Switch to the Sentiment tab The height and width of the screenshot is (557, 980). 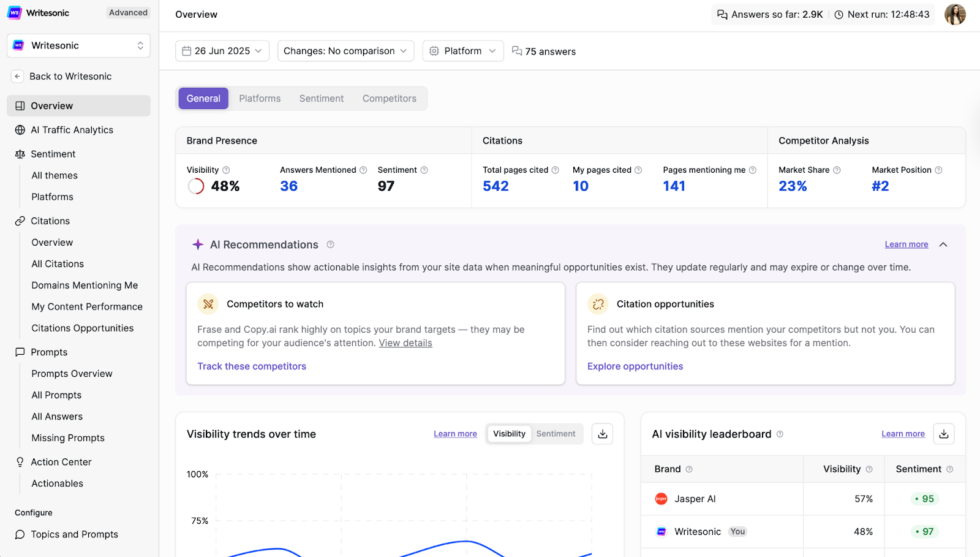[322, 99]
